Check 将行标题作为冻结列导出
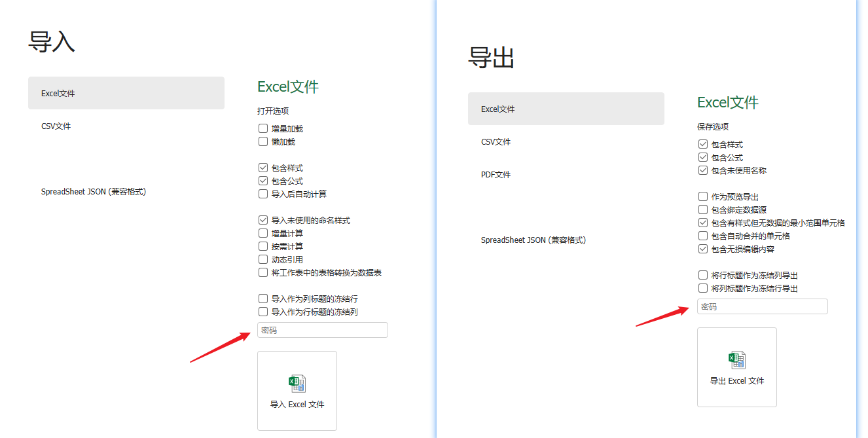 click(703, 275)
